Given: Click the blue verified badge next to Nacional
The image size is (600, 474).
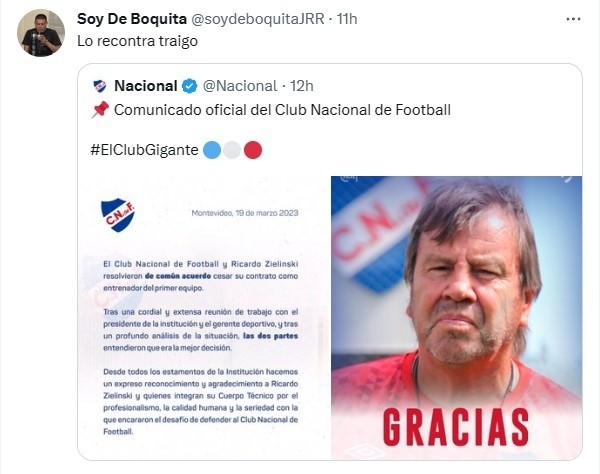Looking at the screenshot, I should [x=189, y=86].
